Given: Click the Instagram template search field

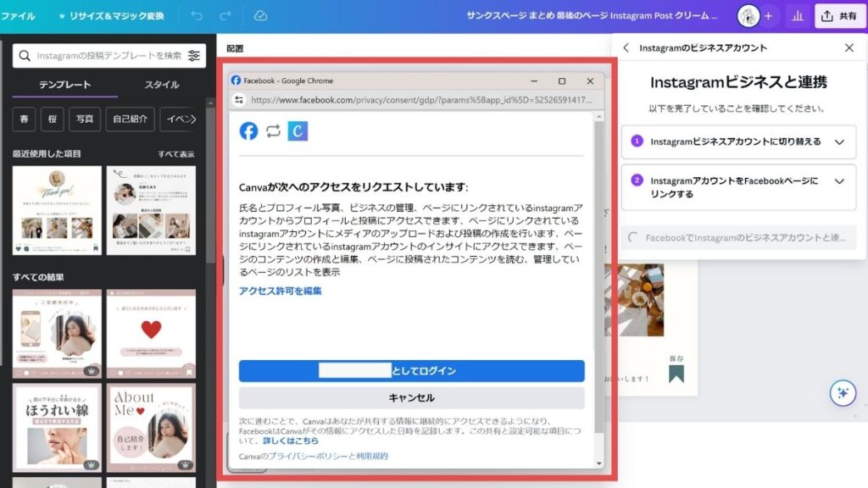Looking at the screenshot, I should coord(109,55).
